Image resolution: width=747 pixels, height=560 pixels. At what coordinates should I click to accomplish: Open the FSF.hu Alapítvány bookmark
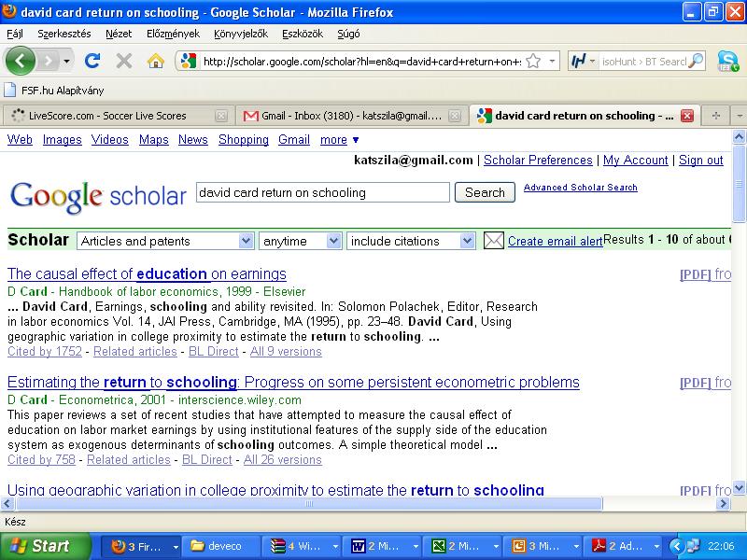coord(54,90)
